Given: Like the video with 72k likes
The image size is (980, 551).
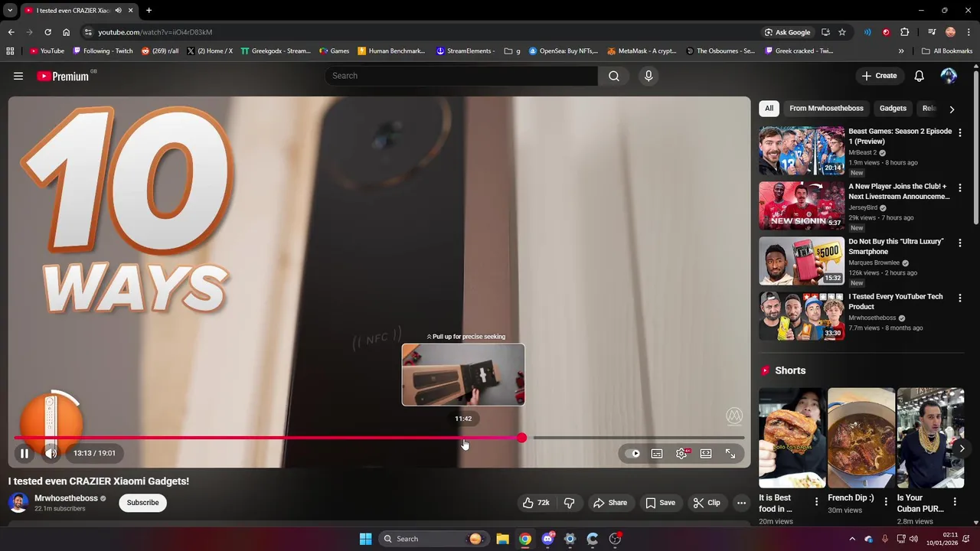Looking at the screenshot, I should pos(536,503).
